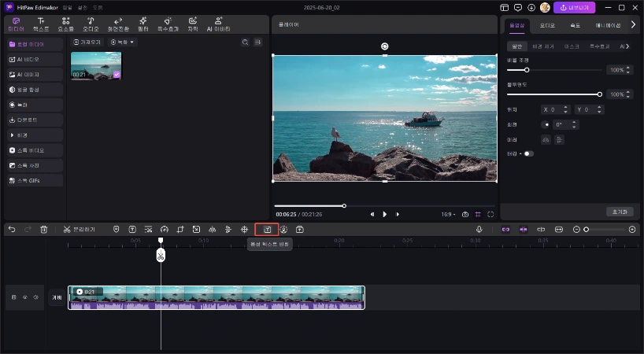The height and width of the screenshot is (354, 644).
Task: Toggle the track mute speaker icon
Action: [x=35, y=297]
